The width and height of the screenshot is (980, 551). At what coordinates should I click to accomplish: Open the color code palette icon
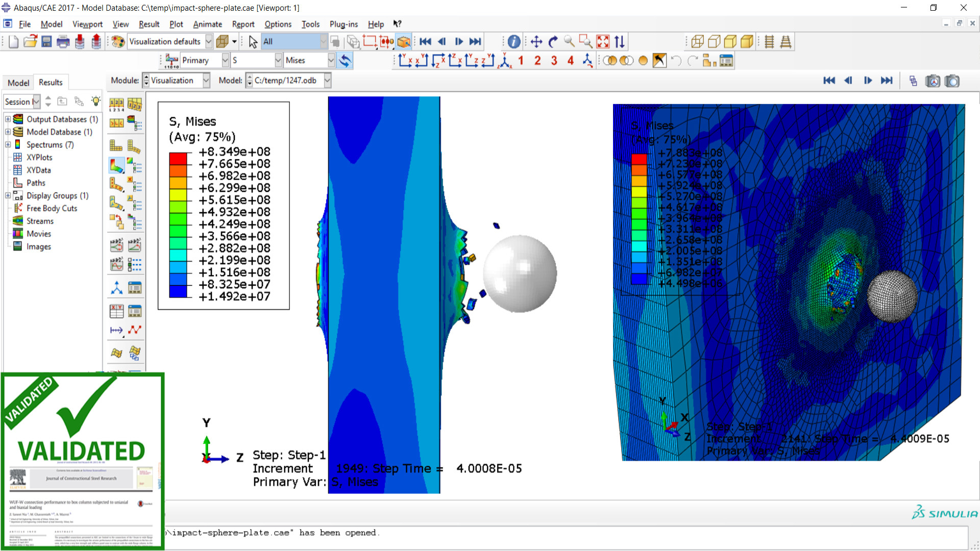point(118,42)
